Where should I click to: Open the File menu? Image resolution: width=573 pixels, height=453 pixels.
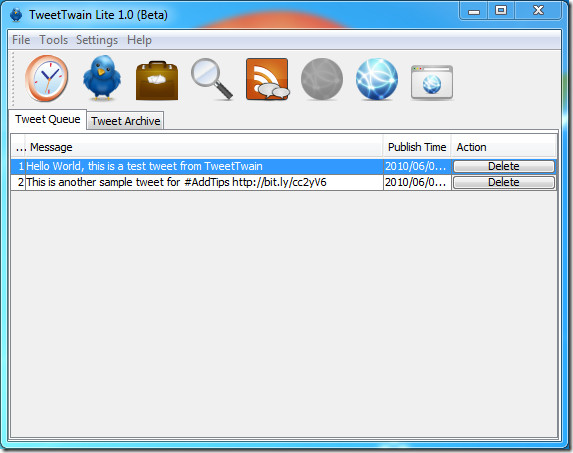coord(21,39)
